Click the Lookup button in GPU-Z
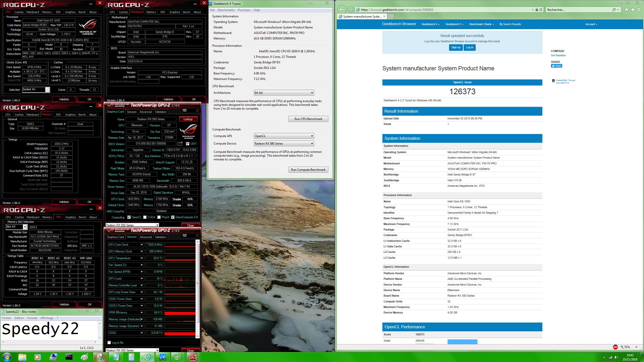This screenshot has height=362, width=644. point(188,119)
